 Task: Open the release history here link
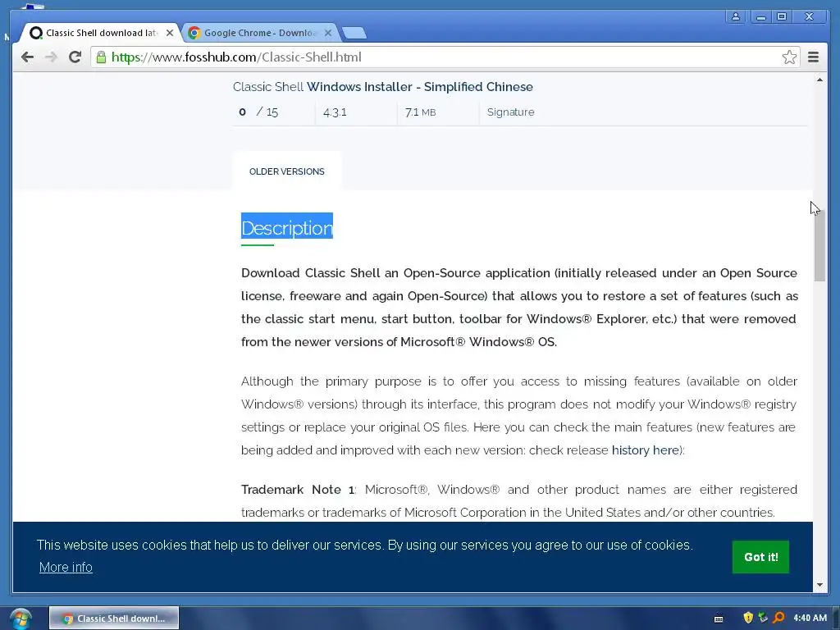[646, 450]
